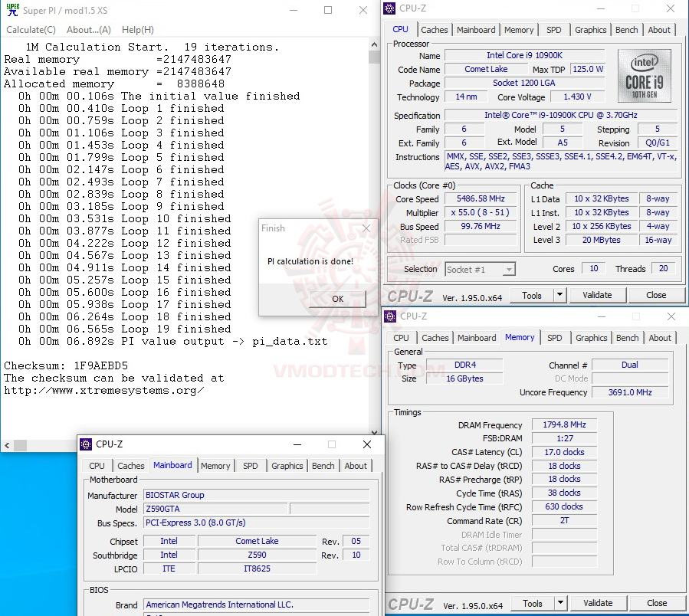Select Caches tab in CPU-Z Memory window
689x616 pixels.
pyautogui.click(x=435, y=338)
